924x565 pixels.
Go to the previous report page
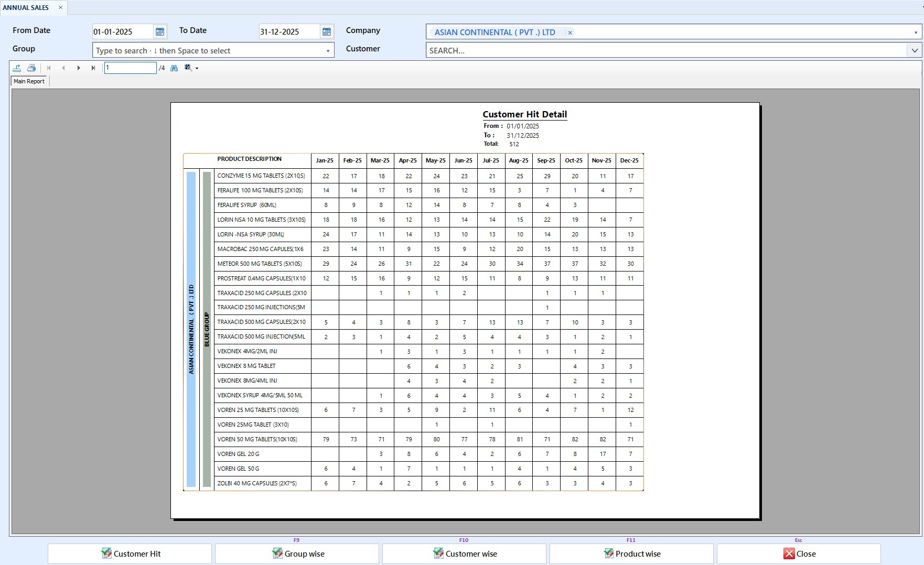pos(63,68)
